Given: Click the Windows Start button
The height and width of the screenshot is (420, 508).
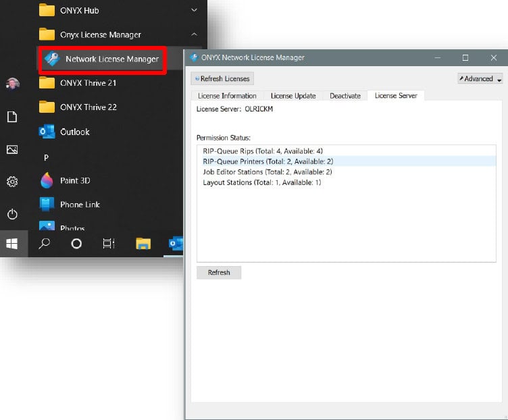Looking at the screenshot, I should (x=12, y=244).
